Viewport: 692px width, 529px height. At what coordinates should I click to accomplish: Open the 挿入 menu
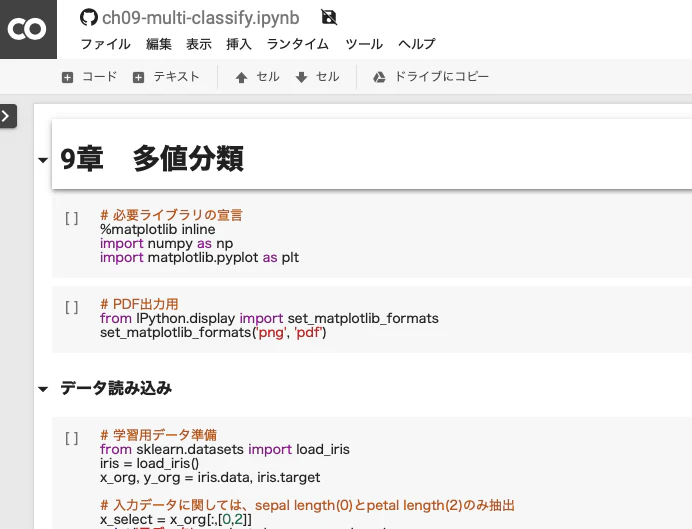tap(239, 44)
